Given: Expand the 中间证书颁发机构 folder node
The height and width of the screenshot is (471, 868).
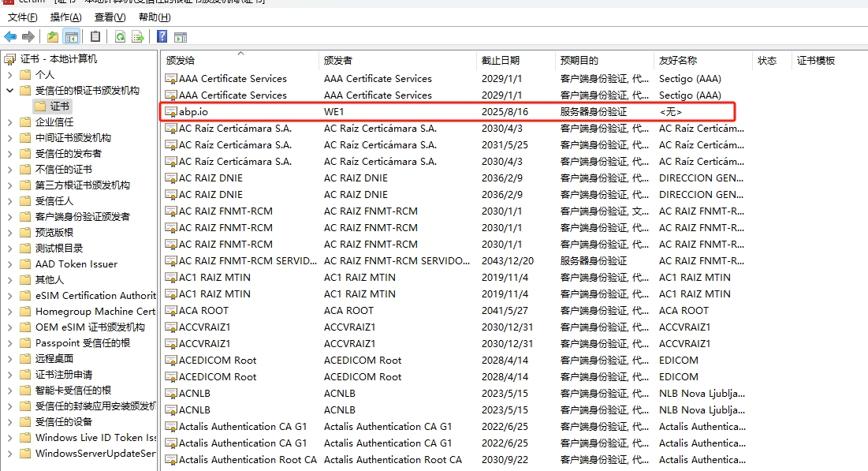Looking at the screenshot, I should (9, 138).
